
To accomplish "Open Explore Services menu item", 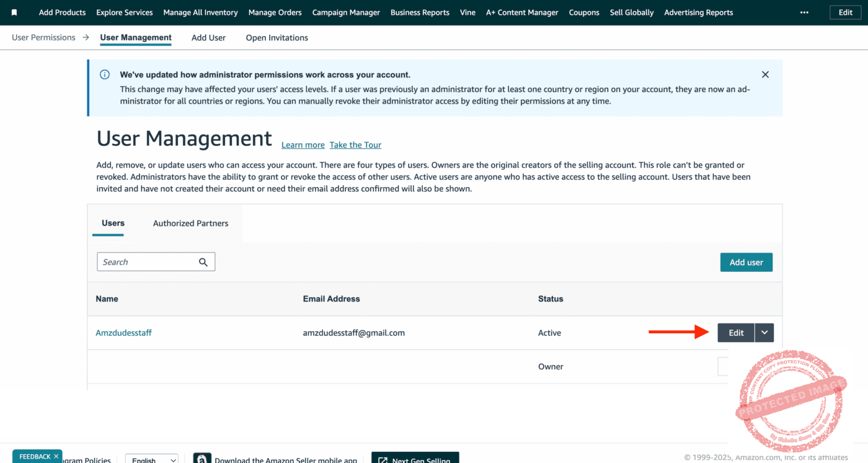I will (x=125, y=12).
